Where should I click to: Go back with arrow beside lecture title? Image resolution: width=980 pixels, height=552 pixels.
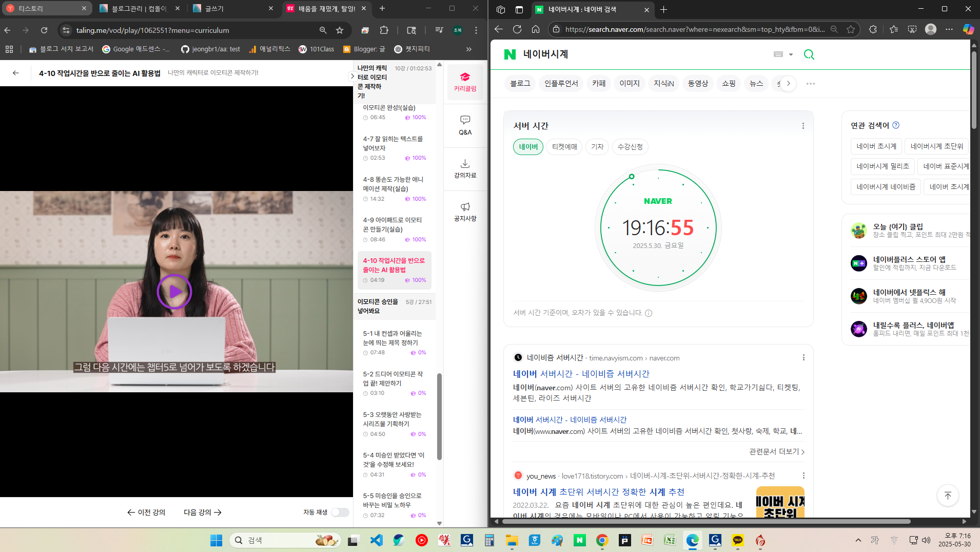point(16,73)
